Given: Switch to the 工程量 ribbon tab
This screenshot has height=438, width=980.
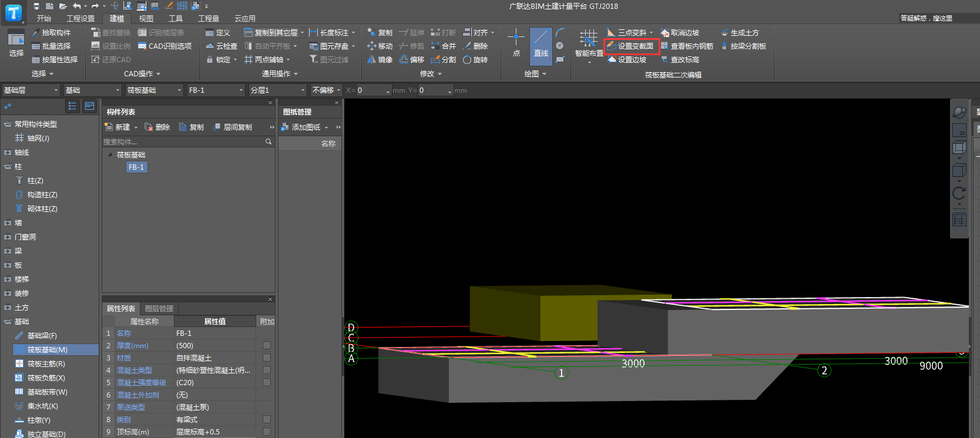Looking at the screenshot, I should (209, 19).
